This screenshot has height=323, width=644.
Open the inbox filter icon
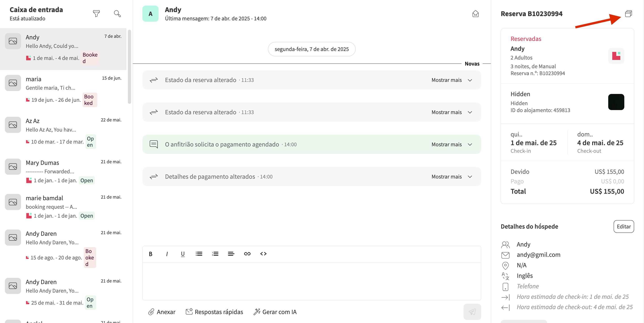(x=96, y=13)
